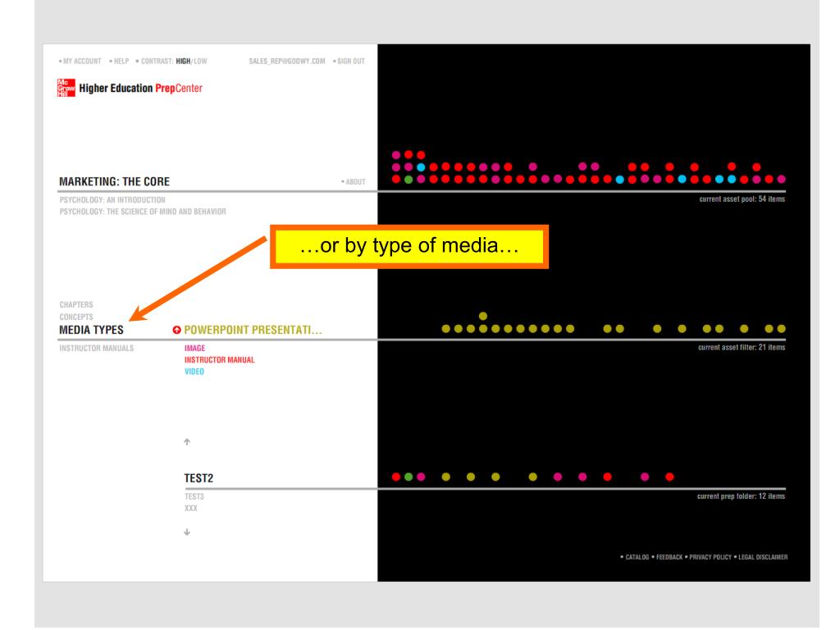Click the last red dot in the prep folder row
The width and height of the screenshot is (840, 630).
tap(669, 477)
